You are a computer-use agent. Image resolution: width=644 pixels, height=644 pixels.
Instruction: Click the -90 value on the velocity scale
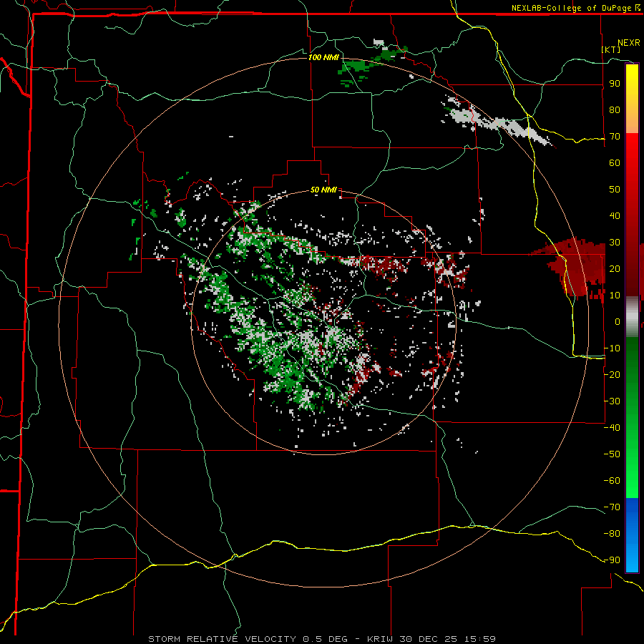click(612, 560)
